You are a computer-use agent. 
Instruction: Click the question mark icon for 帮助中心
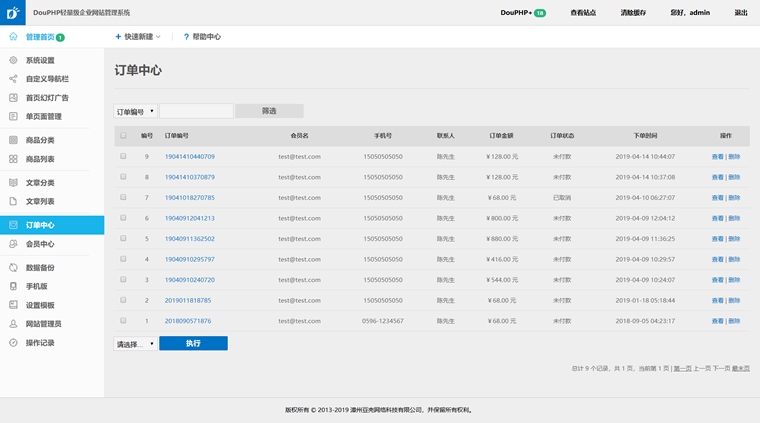pos(186,37)
